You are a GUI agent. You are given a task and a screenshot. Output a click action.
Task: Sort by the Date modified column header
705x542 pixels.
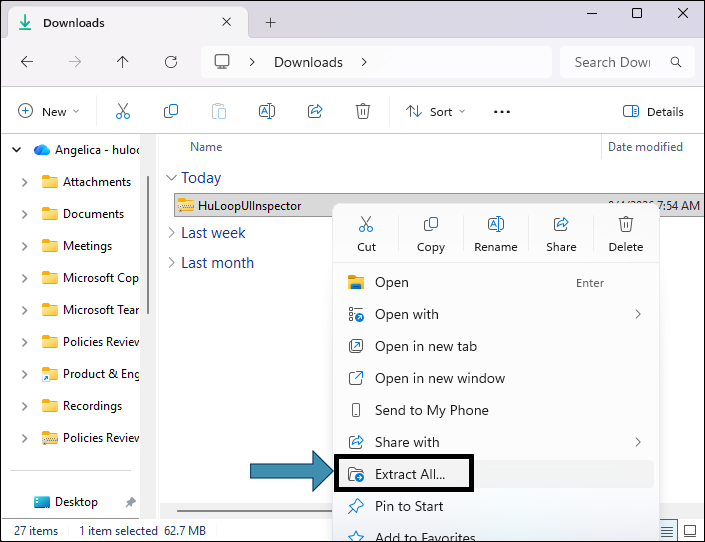click(645, 147)
